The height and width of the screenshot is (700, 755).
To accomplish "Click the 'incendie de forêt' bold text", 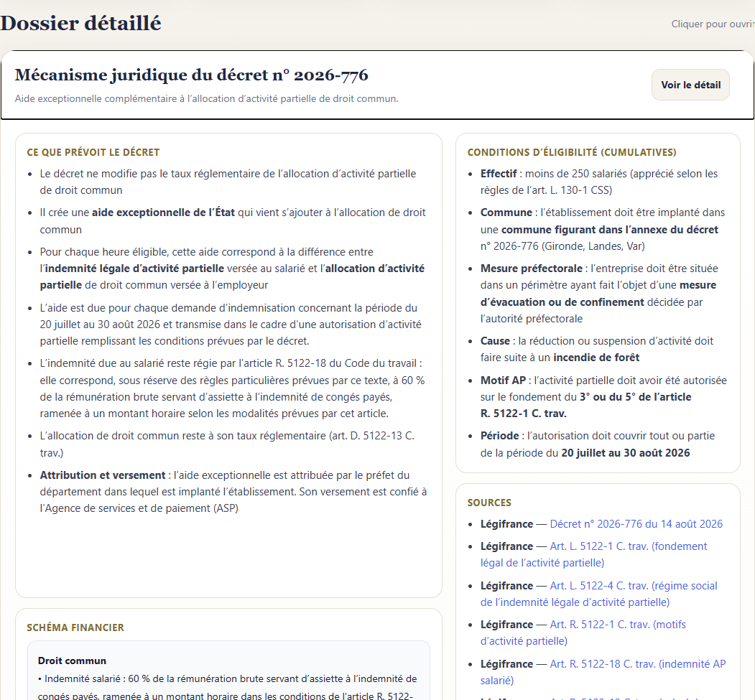I will click(596, 358).
